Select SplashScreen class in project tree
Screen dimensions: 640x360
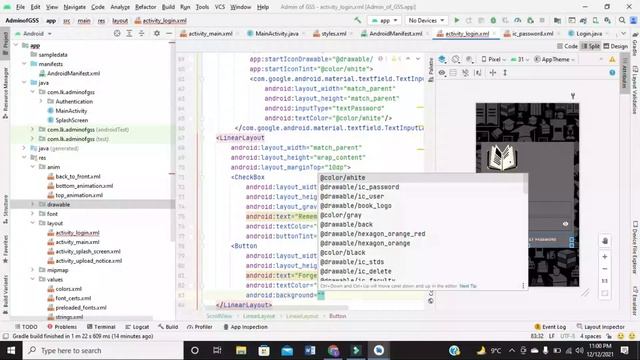coord(71,120)
